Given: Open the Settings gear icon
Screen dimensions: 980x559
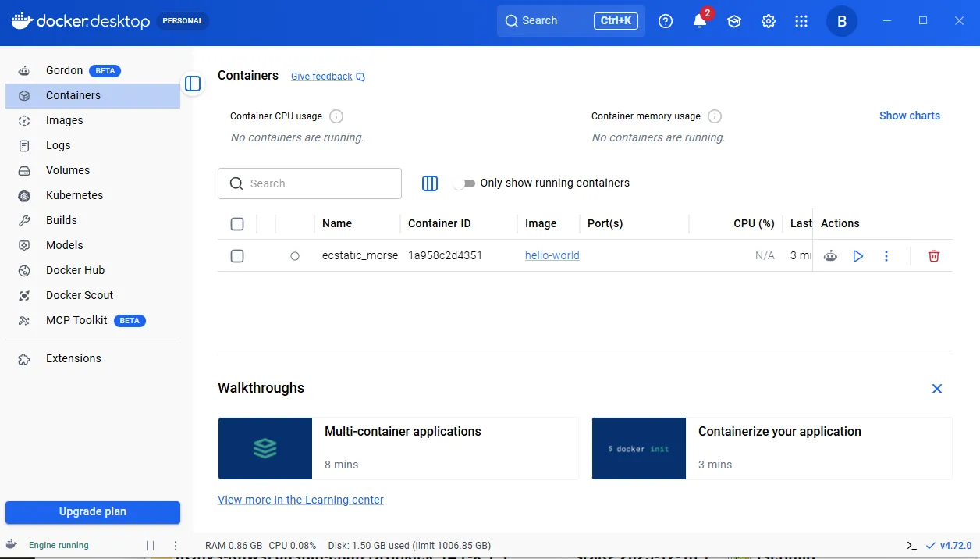Looking at the screenshot, I should tap(769, 21).
